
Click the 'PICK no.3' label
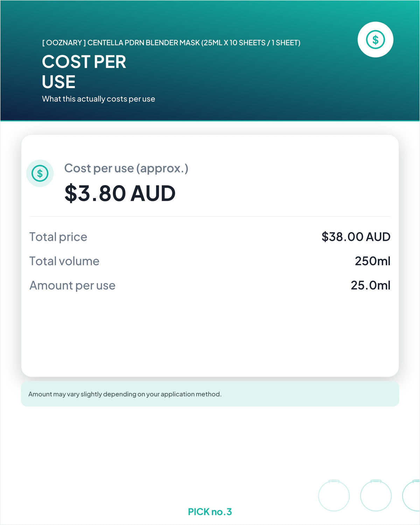pos(210,512)
